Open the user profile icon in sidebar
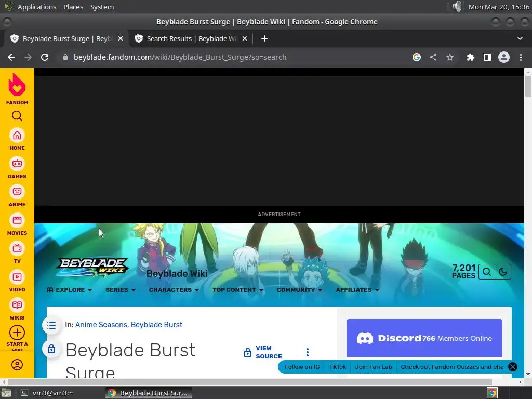This screenshot has width=532, height=399. point(17,365)
